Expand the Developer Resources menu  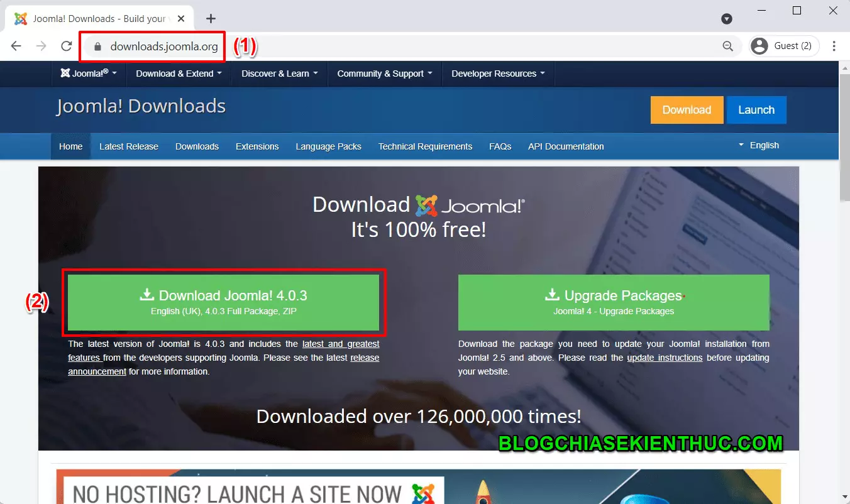coord(498,74)
